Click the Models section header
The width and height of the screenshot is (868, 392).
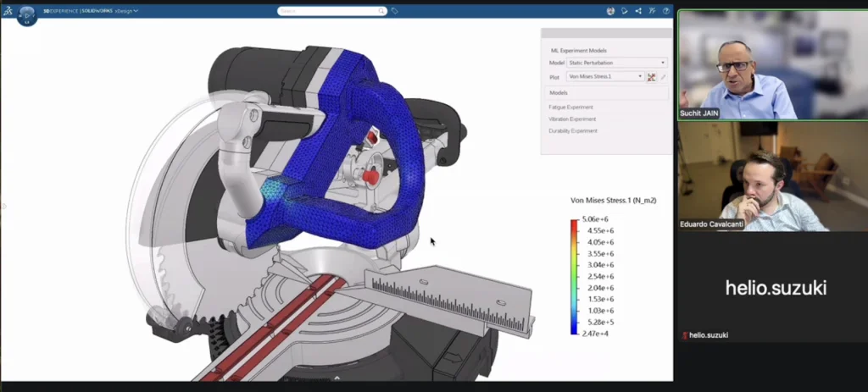pyautogui.click(x=559, y=92)
